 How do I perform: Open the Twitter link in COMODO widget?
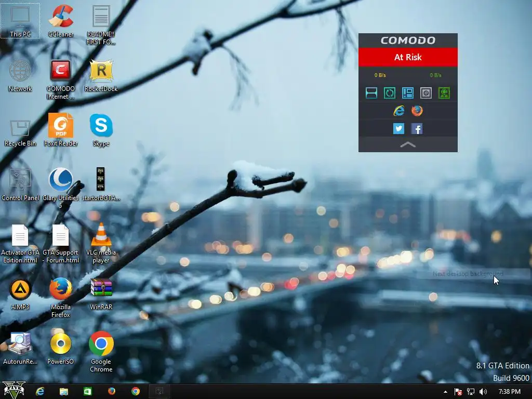[398, 129]
